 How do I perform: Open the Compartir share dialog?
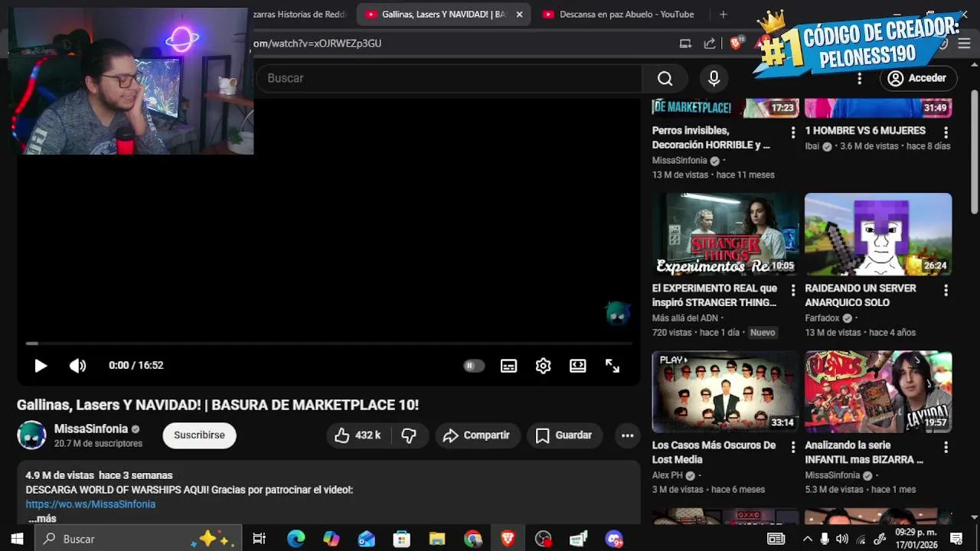point(477,435)
